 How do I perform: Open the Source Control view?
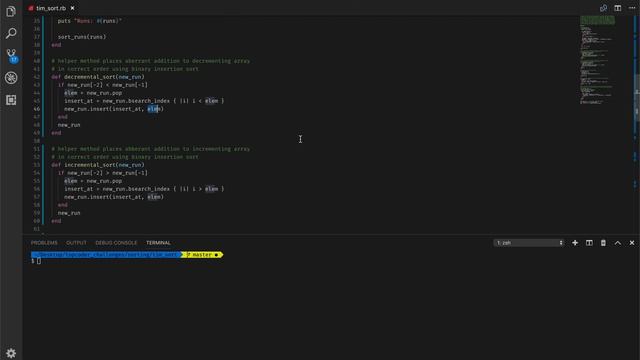pos(11,56)
